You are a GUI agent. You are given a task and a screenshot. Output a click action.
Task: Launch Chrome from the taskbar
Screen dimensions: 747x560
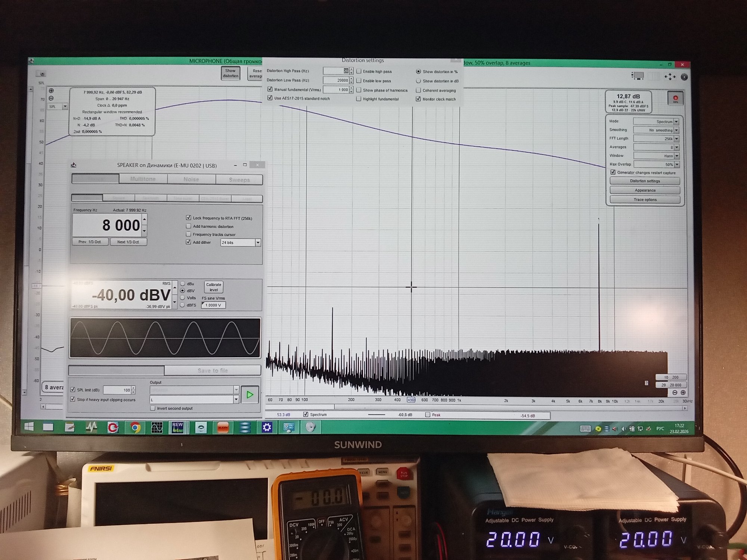(x=135, y=427)
